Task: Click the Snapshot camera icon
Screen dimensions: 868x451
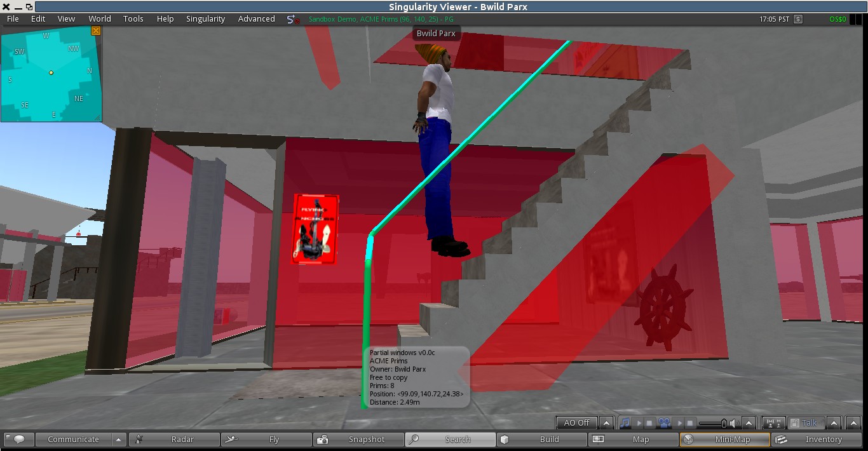Action: pyautogui.click(x=323, y=439)
